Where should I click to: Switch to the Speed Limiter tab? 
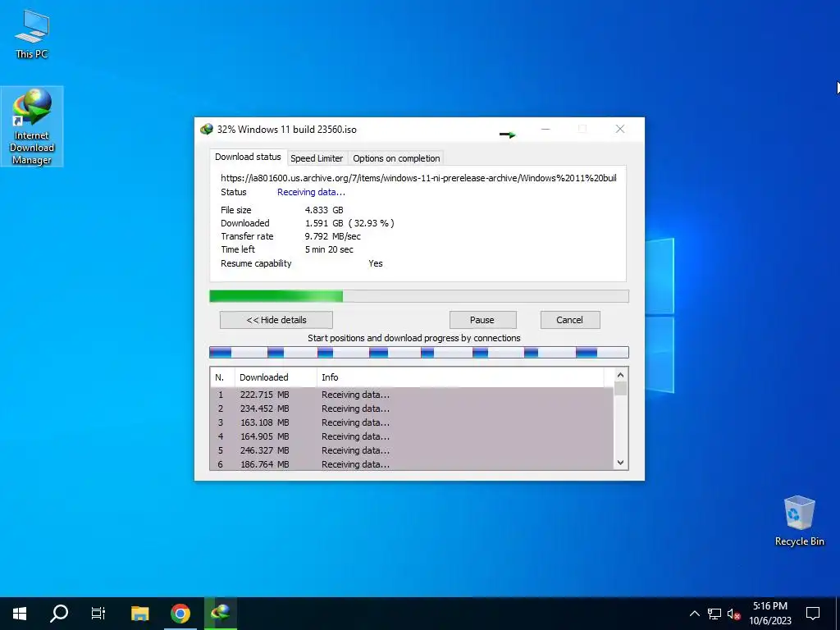click(x=317, y=158)
